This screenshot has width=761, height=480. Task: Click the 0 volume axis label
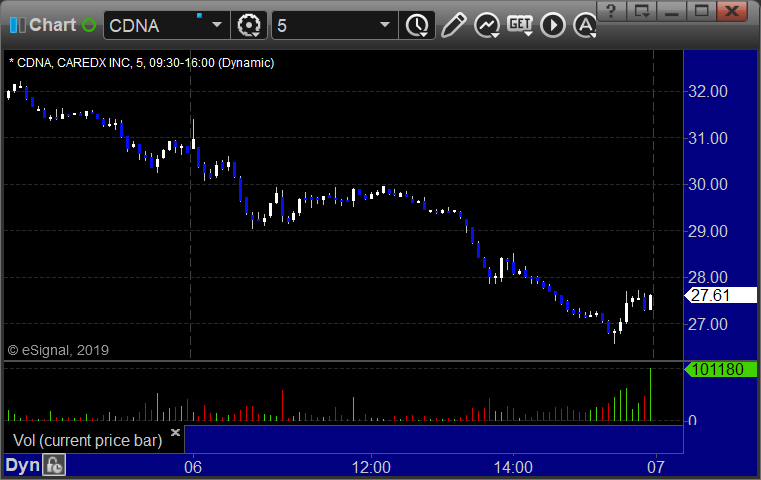click(x=693, y=420)
